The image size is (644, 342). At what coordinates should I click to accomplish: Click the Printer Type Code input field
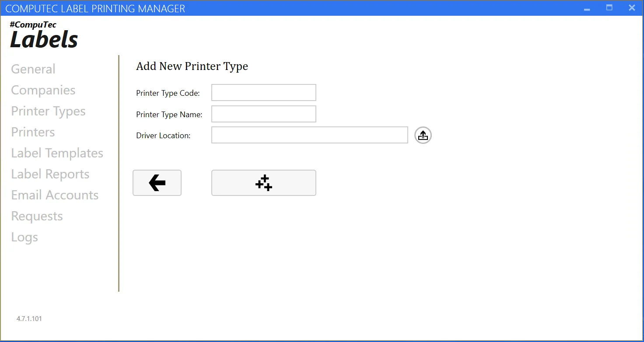pyautogui.click(x=263, y=92)
